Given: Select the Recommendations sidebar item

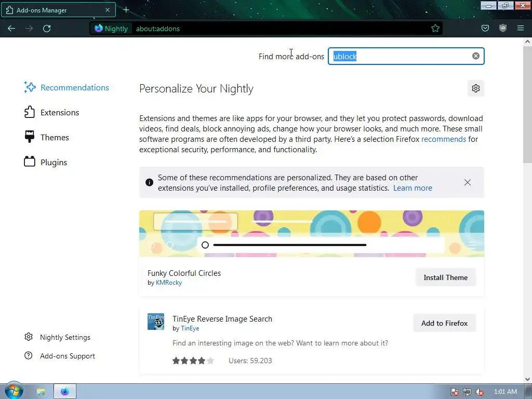Looking at the screenshot, I should click(x=66, y=87).
